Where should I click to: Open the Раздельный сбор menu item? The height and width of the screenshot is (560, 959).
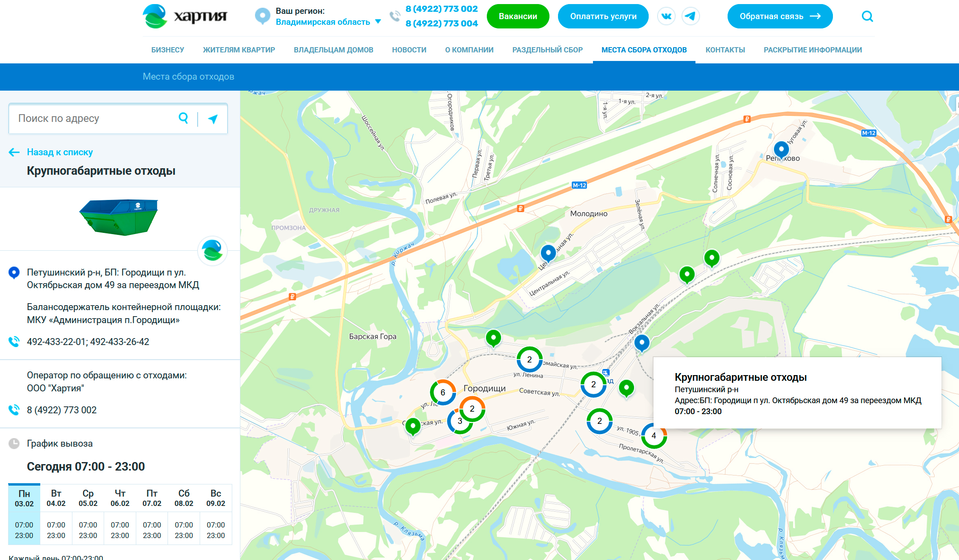tap(547, 50)
